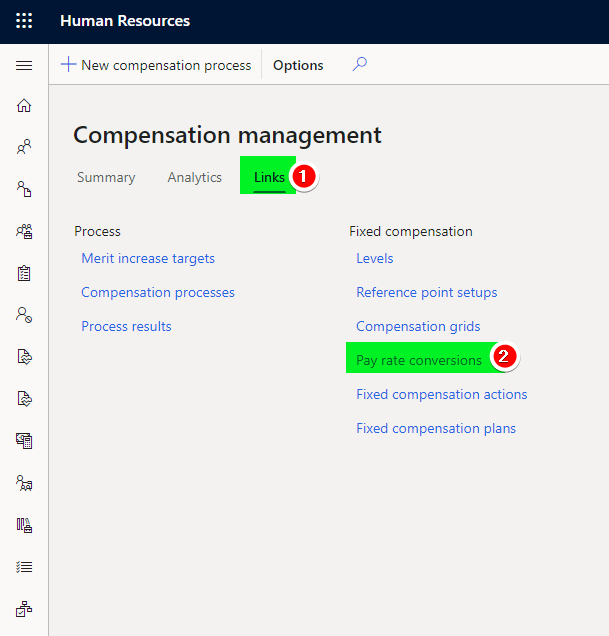
Task: Open the Options menu
Action: [298, 65]
